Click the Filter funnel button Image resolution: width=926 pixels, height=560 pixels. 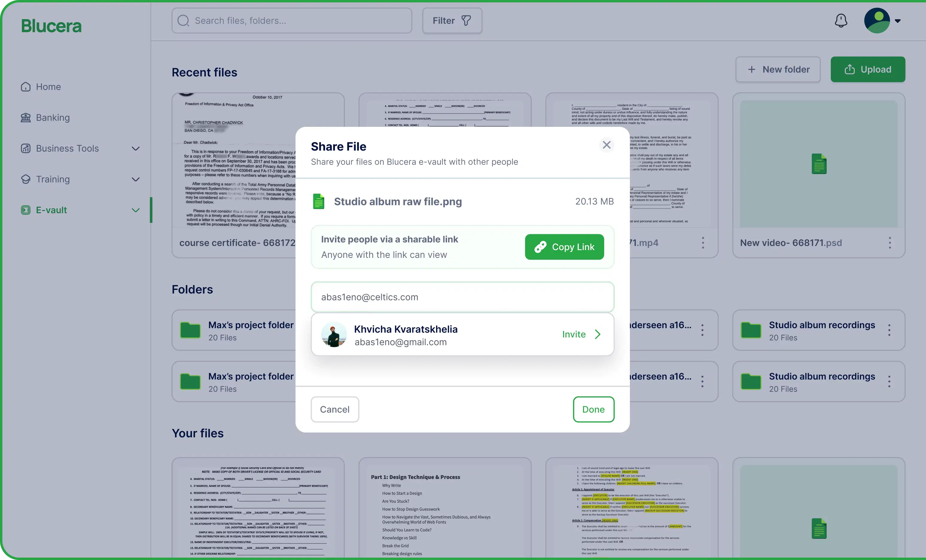point(452,21)
